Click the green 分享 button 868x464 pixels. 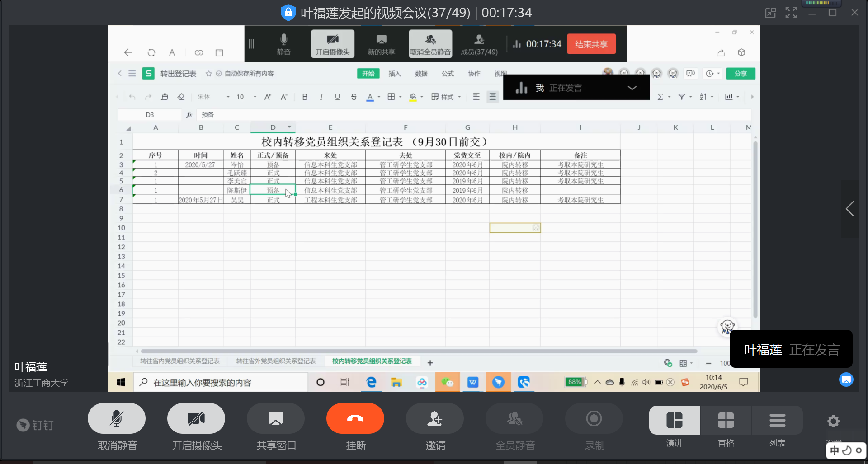(740, 74)
